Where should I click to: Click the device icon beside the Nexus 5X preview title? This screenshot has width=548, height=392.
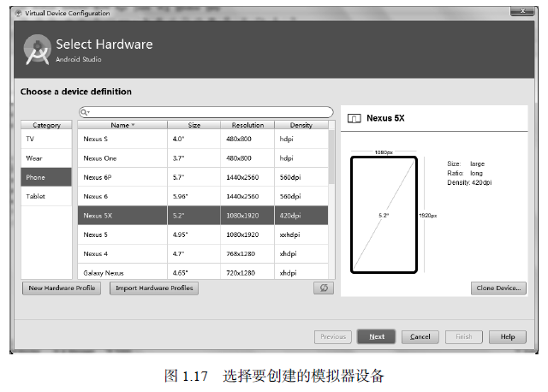tap(354, 118)
